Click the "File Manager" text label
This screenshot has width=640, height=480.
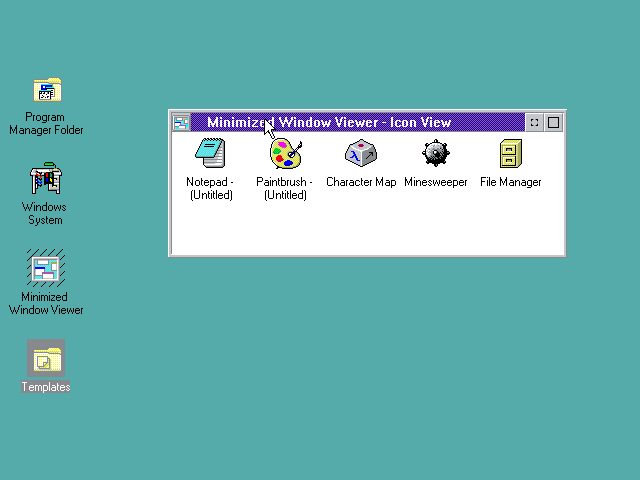pyautogui.click(x=511, y=182)
